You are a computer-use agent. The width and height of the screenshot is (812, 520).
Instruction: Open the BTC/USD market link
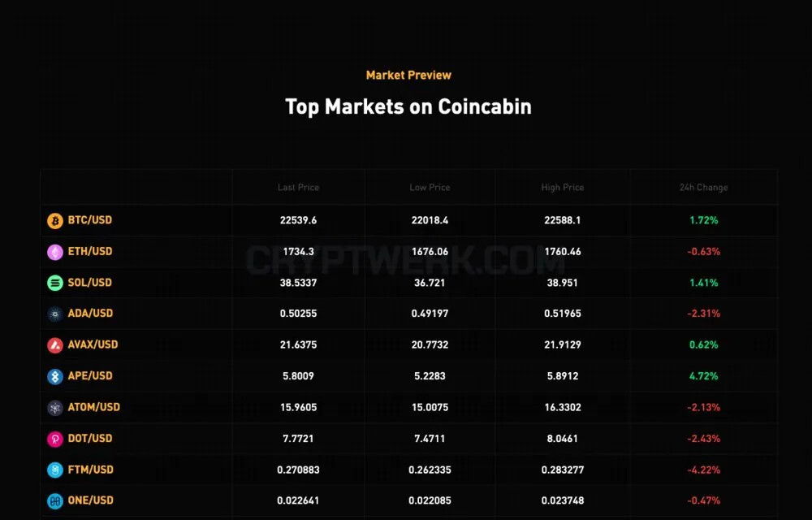[90, 220]
